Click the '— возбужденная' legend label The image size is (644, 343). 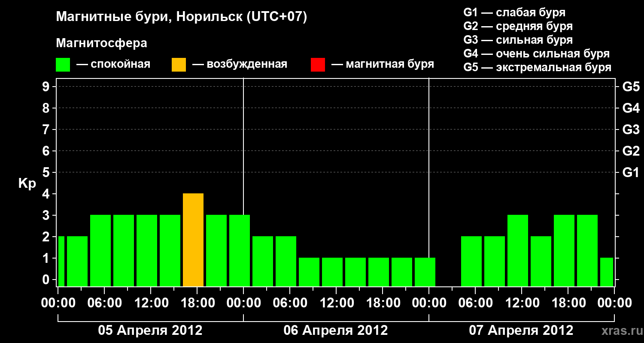(240, 64)
